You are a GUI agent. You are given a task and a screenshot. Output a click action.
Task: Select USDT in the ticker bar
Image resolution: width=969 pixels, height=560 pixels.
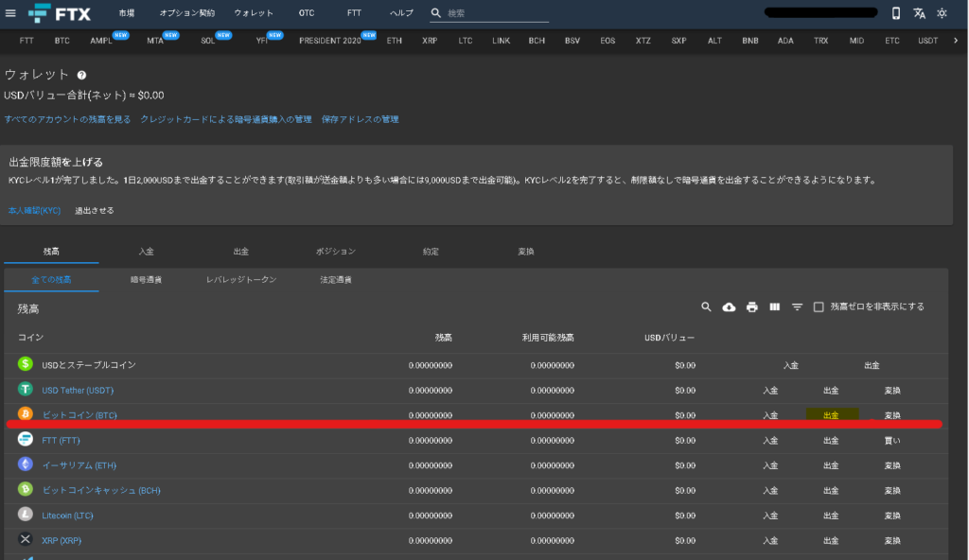point(927,41)
